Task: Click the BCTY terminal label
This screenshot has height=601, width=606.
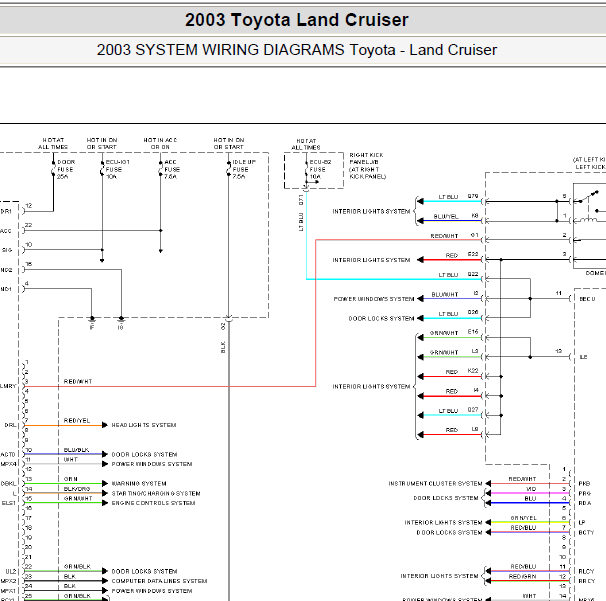Action: (x=586, y=533)
